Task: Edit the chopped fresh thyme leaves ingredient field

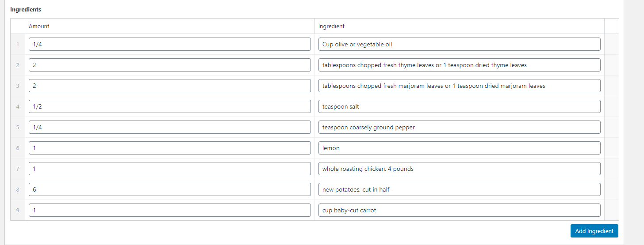Action: tap(459, 65)
